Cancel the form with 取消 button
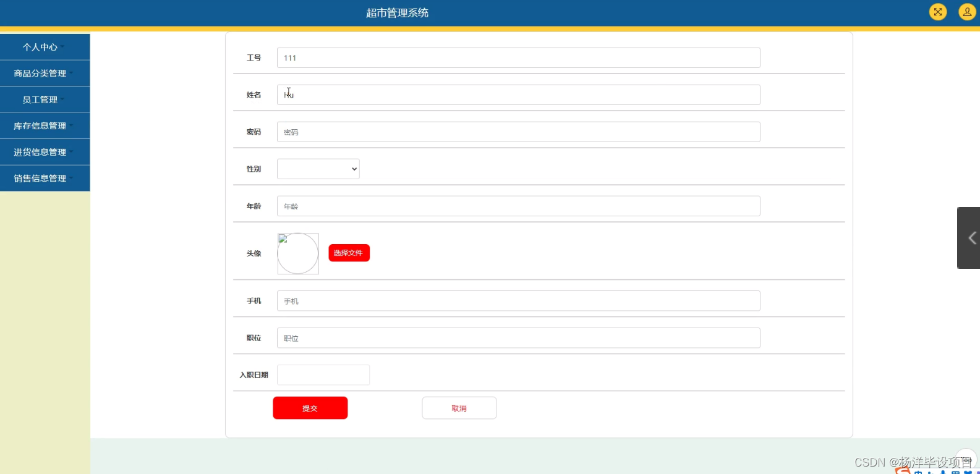 click(459, 408)
